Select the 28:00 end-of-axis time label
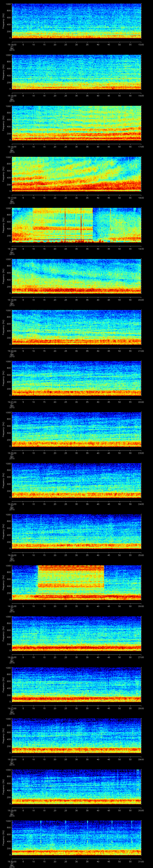 tap(141, 708)
